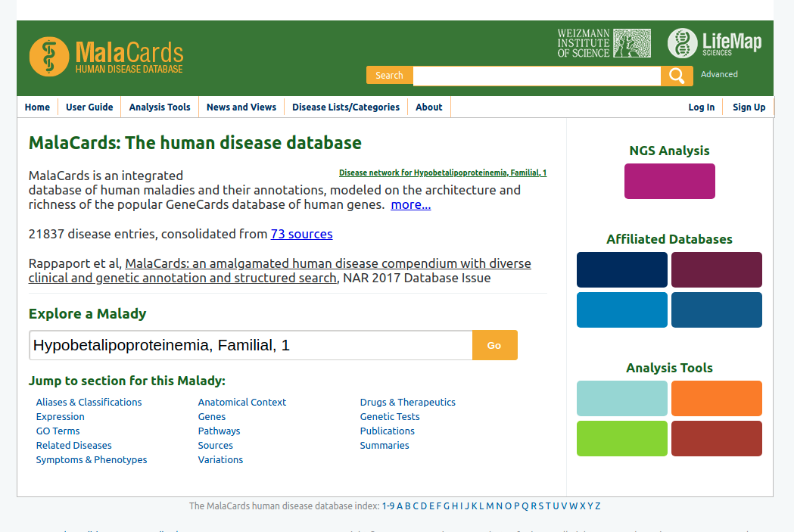Click the magenta NGS Analysis tile
The width and height of the screenshot is (794, 532).
point(669,182)
